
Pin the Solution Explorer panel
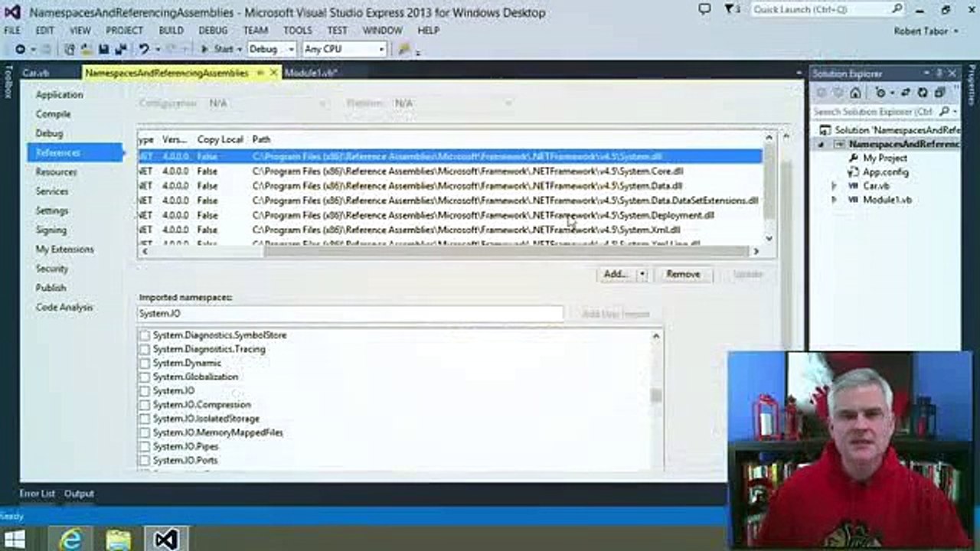[x=939, y=73]
